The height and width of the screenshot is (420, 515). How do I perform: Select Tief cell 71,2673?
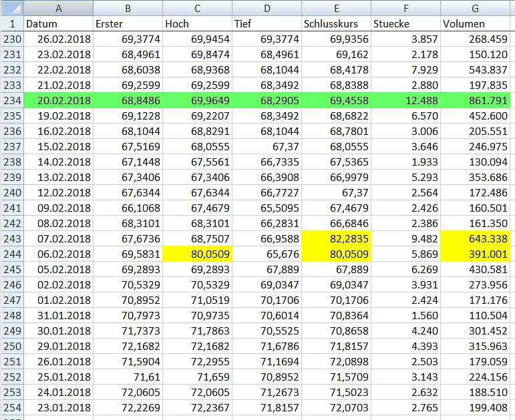coord(267,392)
